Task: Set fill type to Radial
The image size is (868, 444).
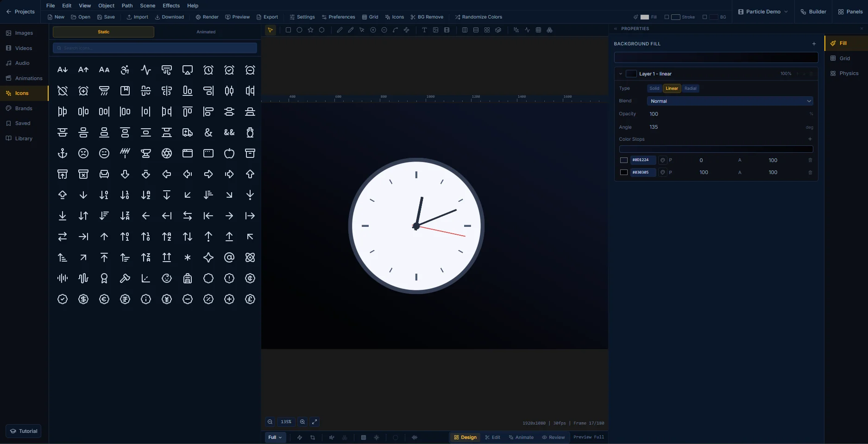Action: (x=690, y=88)
